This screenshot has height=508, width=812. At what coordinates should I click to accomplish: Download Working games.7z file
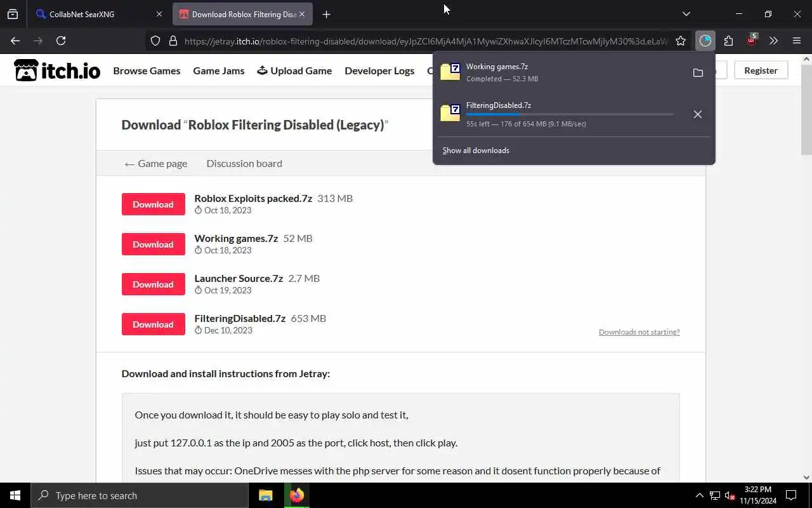(x=154, y=244)
